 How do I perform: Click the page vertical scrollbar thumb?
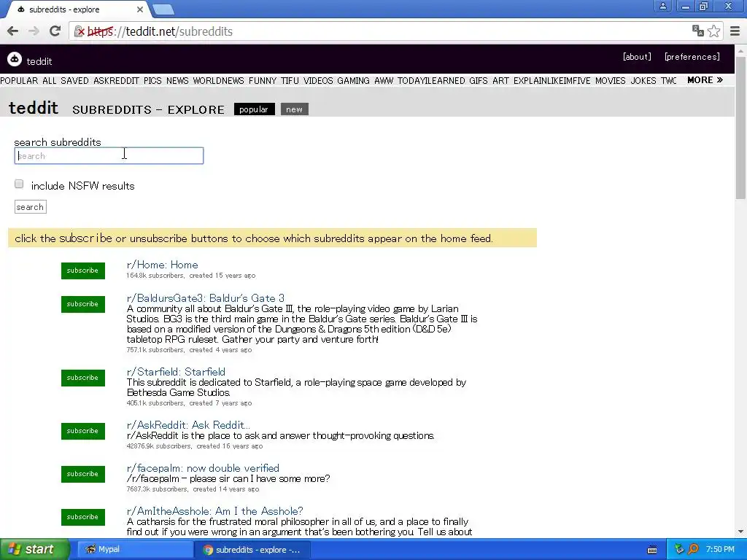740,127
